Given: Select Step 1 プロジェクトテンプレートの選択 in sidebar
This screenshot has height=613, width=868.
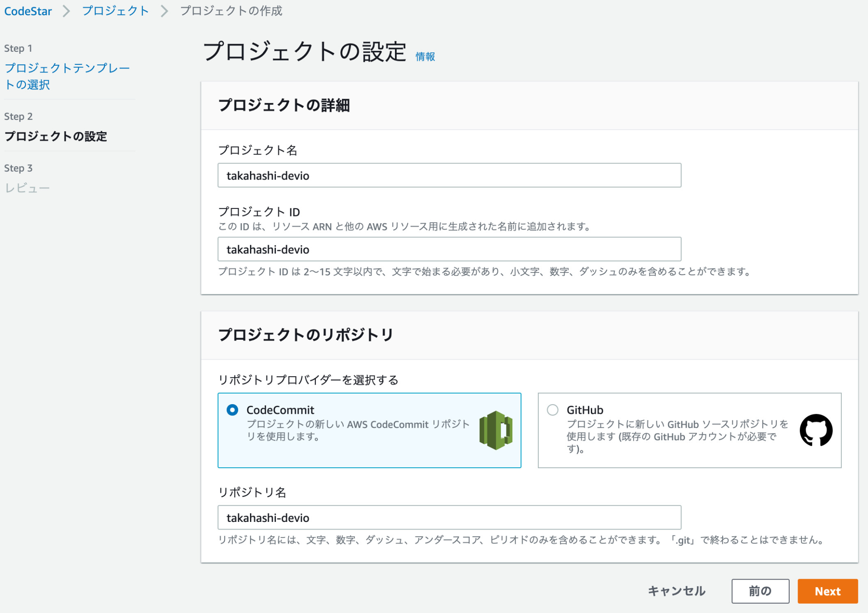Looking at the screenshot, I should (68, 76).
